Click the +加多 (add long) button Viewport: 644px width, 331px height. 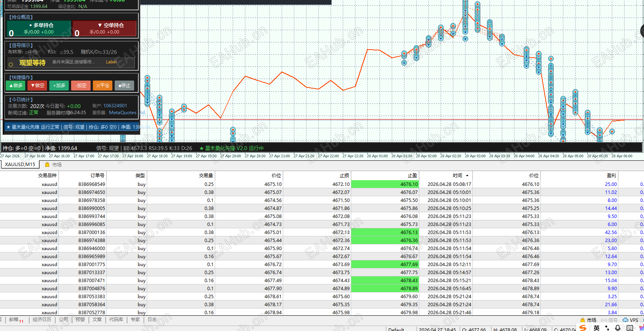click(x=59, y=86)
